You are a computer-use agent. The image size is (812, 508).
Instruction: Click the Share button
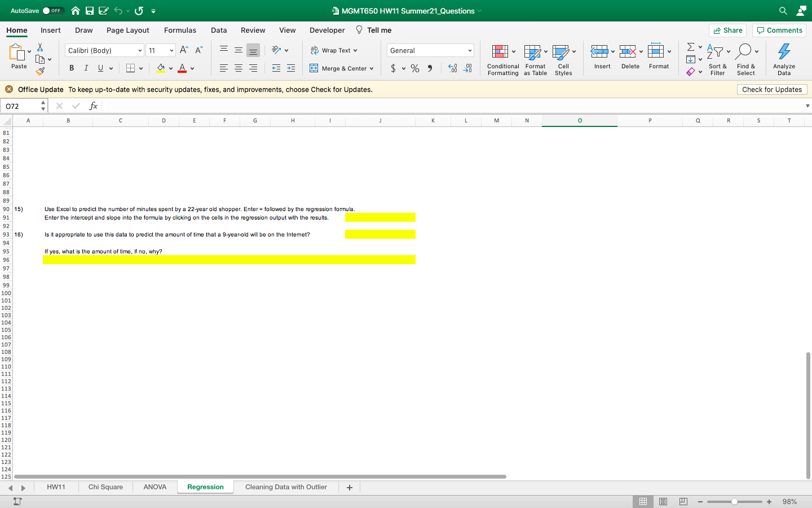pyautogui.click(x=727, y=30)
